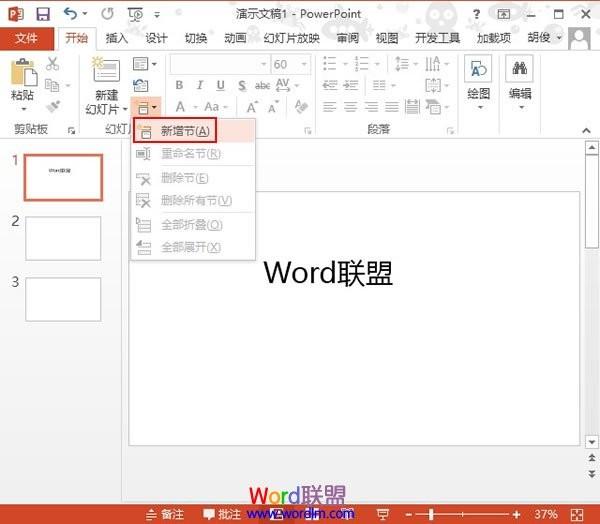
Task: Click the Word联盟 title text on slide
Action: (x=328, y=273)
